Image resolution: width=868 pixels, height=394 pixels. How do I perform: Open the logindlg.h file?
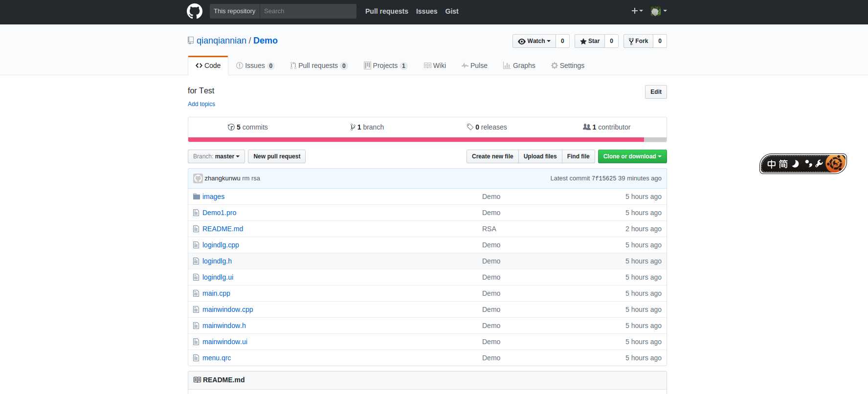point(217,261)
